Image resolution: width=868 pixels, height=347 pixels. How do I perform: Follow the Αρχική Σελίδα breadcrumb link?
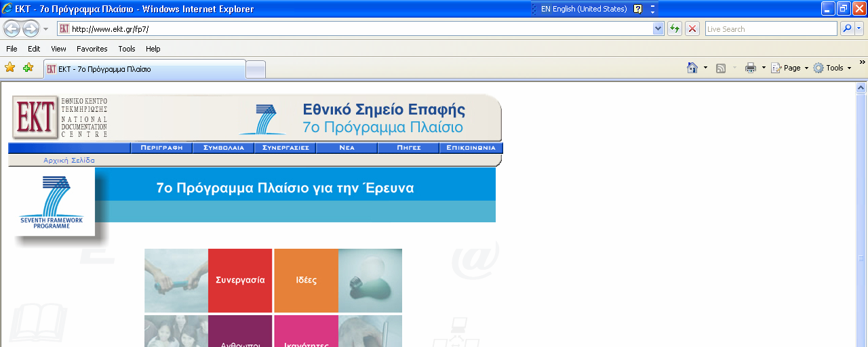(x=69, y=161)
